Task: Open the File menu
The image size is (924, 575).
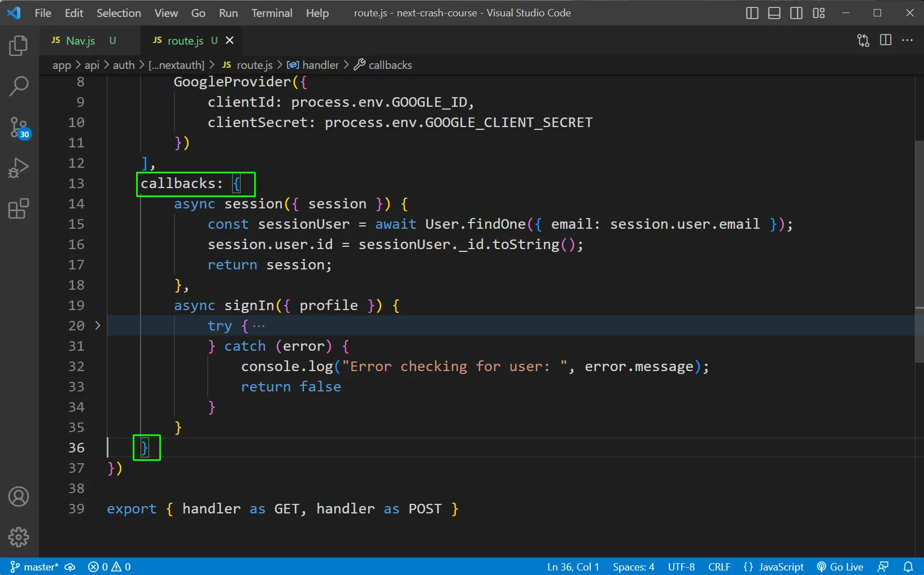Action: 43,13
